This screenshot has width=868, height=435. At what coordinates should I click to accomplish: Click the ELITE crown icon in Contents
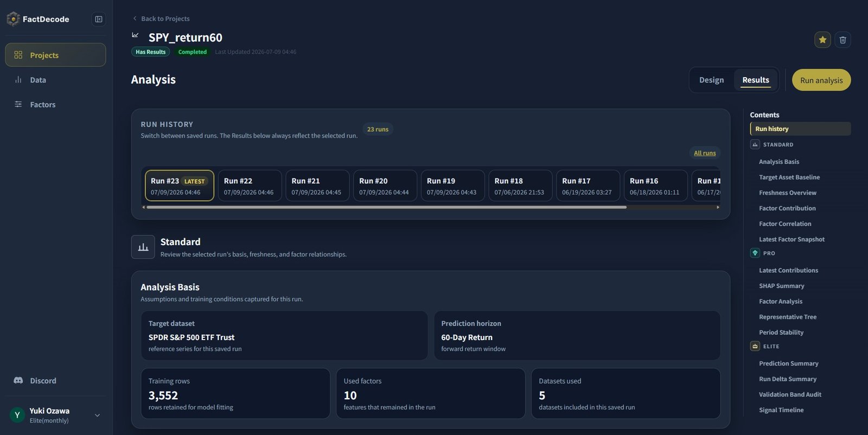pyautogui.click(x=755, y=346)
